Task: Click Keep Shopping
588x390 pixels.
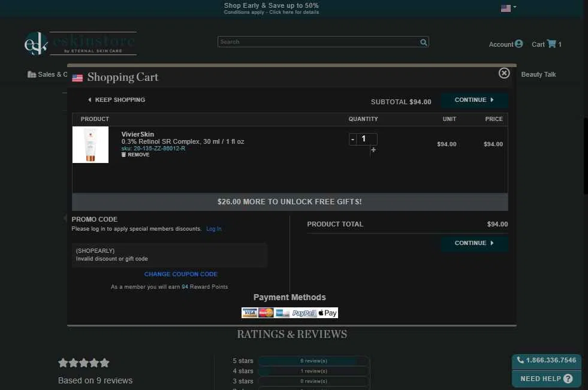Action: point(117,99)
